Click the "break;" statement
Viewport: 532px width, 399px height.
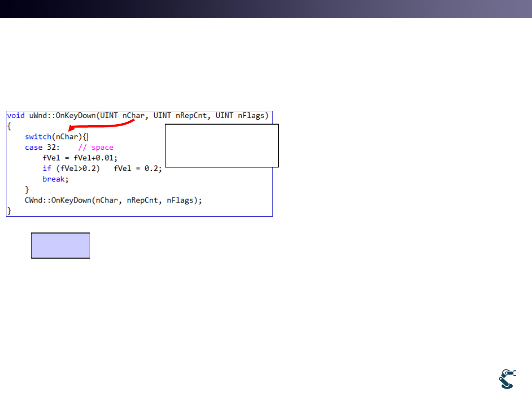pyautogui.click(x=55, y=179)
